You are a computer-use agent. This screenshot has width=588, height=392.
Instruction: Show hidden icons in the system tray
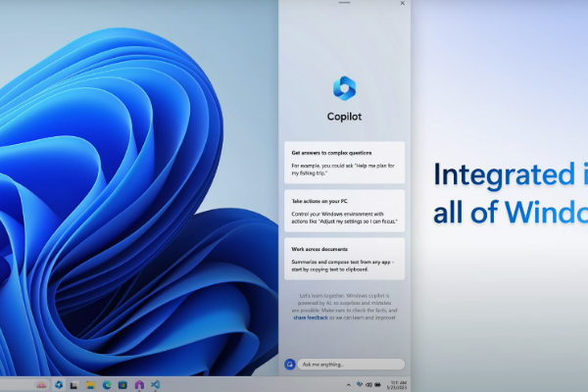coord(348,385)
